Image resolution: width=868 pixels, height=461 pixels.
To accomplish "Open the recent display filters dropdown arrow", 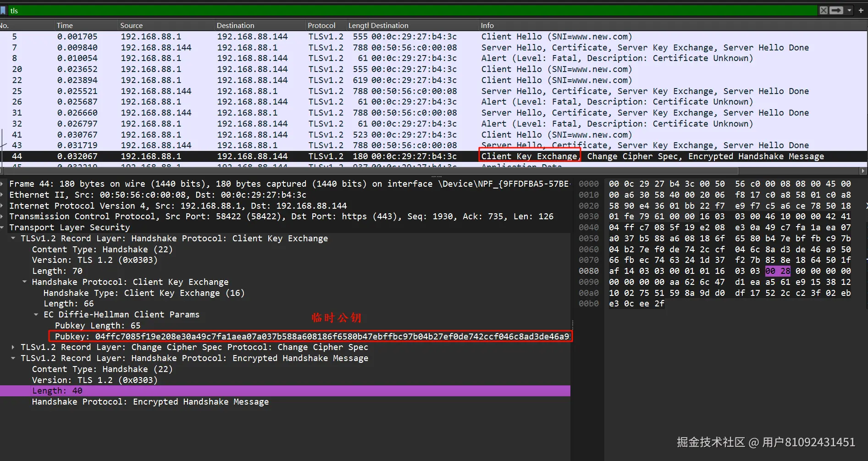I will [849, 10].
